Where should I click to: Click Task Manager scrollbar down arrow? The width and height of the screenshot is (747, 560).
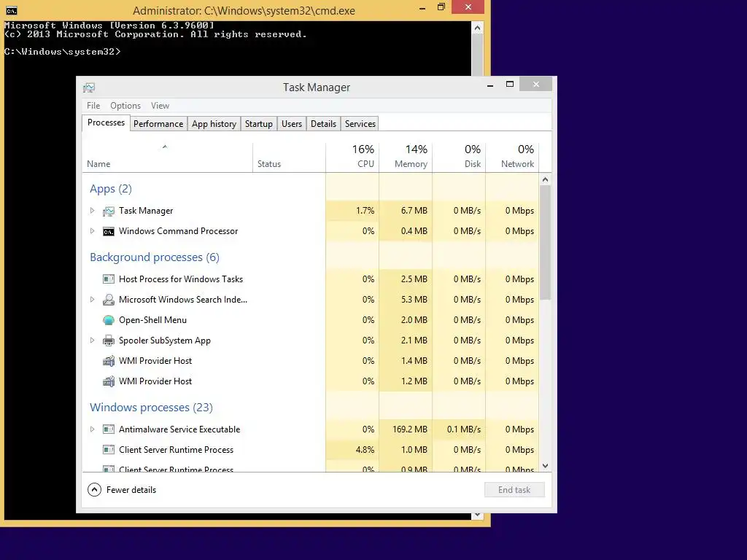coord(546,466)
